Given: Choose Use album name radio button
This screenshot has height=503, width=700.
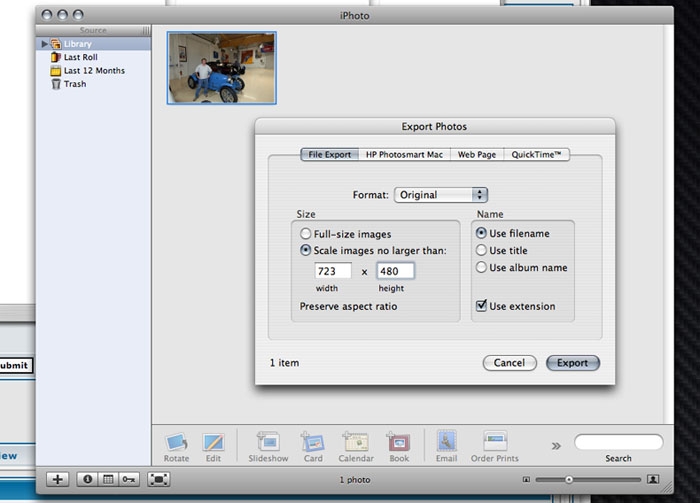Looking at the screenshot, I should point(481,267).
